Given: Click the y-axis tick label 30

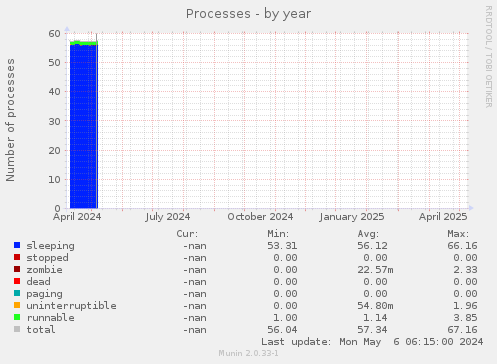Looking at the screenshot, I should pos(55,121).
